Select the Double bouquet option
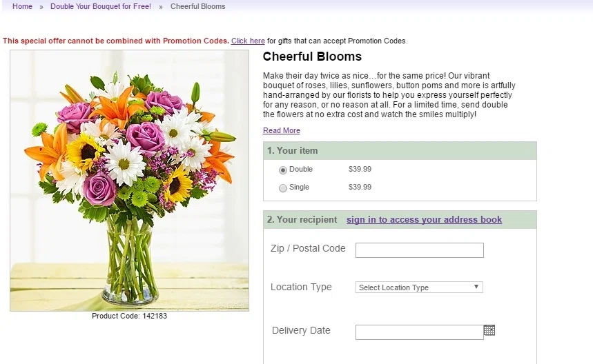 point(283,170)
